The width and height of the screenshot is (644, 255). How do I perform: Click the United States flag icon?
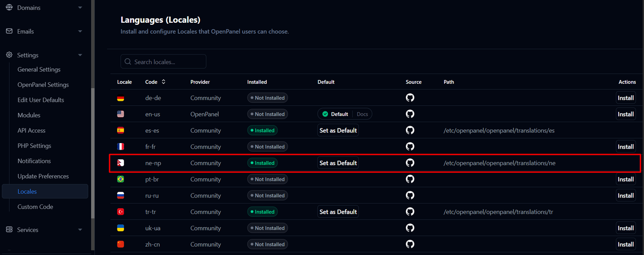120,114
